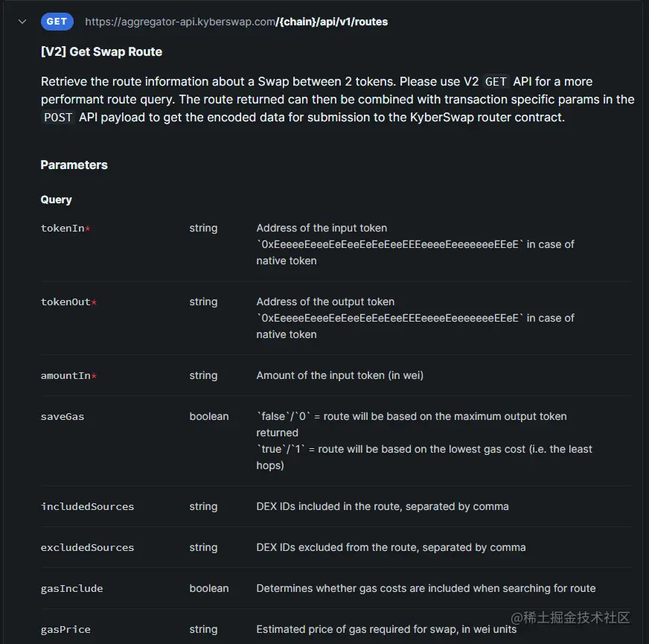Viewport: 649px width, 644px height.
Task: Click the aggregator-api.kyberswap.com endpoint URL
Action: (x=180, y=22)
